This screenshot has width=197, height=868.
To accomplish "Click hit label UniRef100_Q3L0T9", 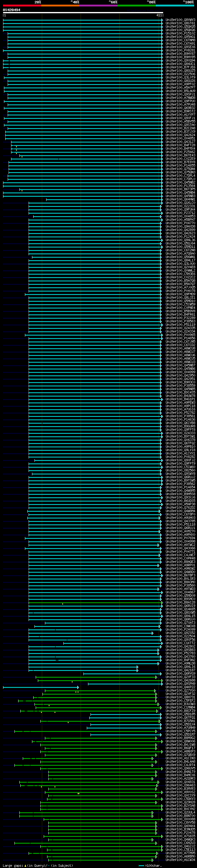I will pos(180,77).
